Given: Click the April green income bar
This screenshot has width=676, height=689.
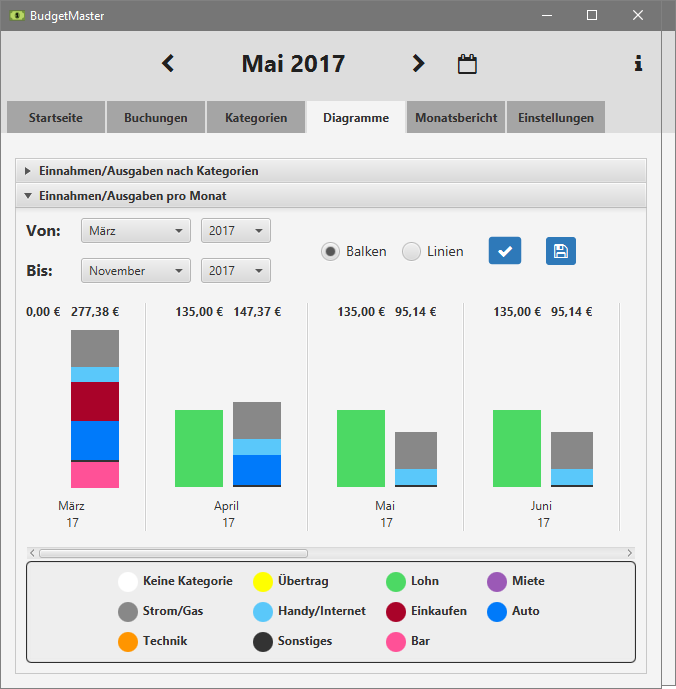Looking at the screenshot, I should pyautogui.click(x=199, y=448).
